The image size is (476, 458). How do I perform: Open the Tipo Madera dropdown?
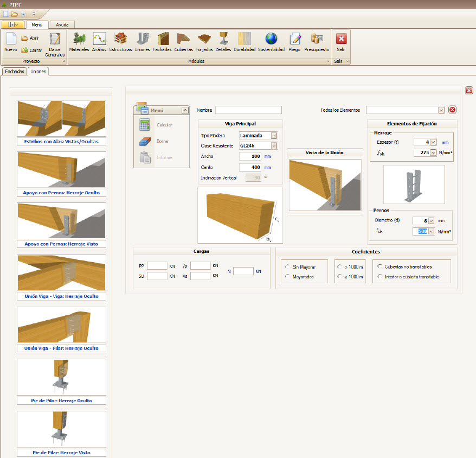274,136
